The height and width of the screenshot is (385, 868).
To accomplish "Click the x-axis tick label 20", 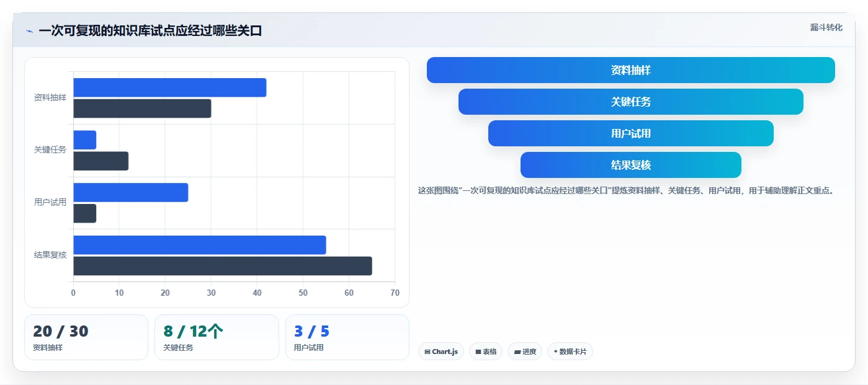I will click(x=165, y=293).
